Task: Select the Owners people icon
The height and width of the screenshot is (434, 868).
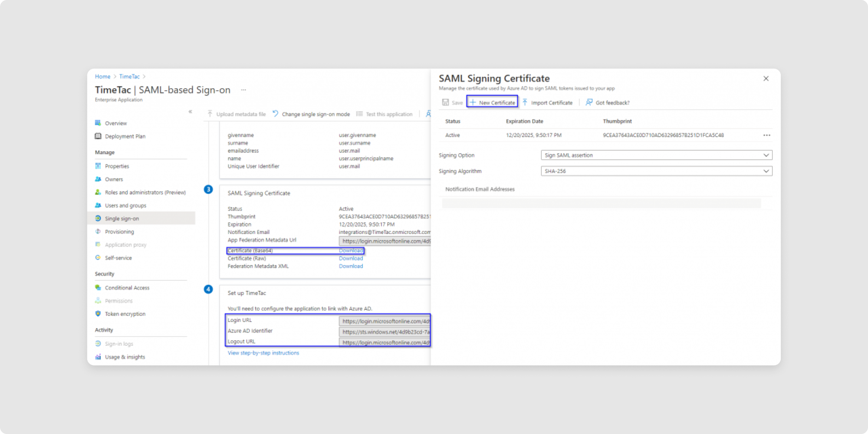Action: click(x=98, y=179)
